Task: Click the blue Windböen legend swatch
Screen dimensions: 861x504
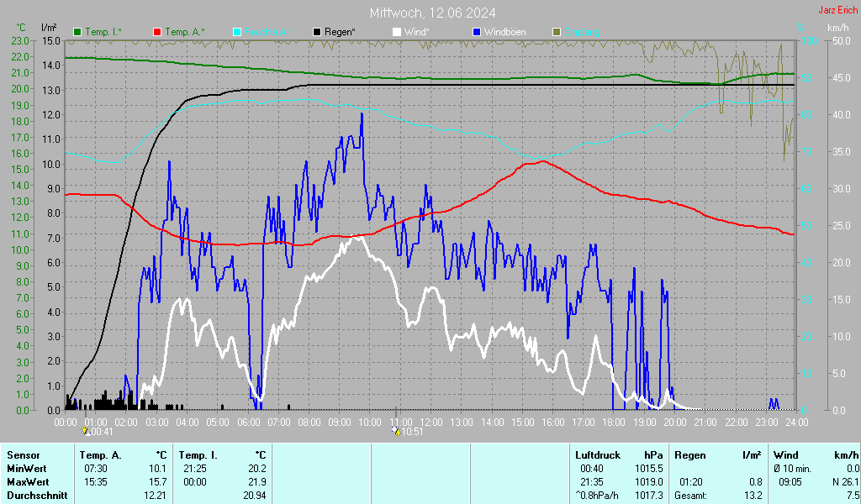Action: point(477,32)
